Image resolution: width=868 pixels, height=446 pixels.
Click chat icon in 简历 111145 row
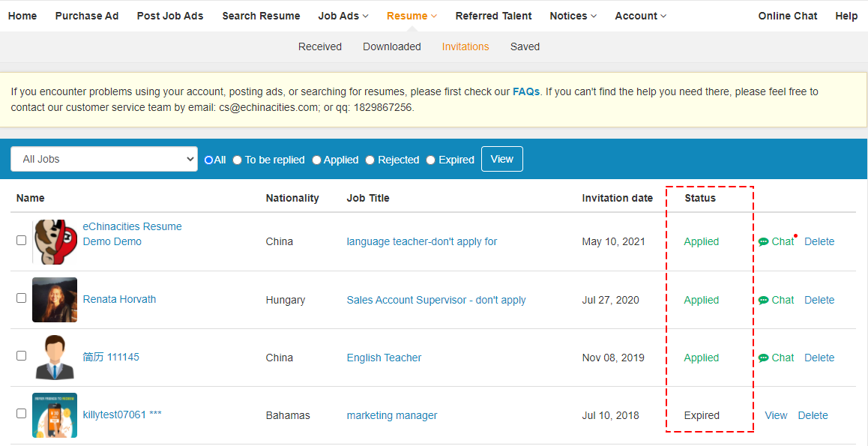pos(764,358)
